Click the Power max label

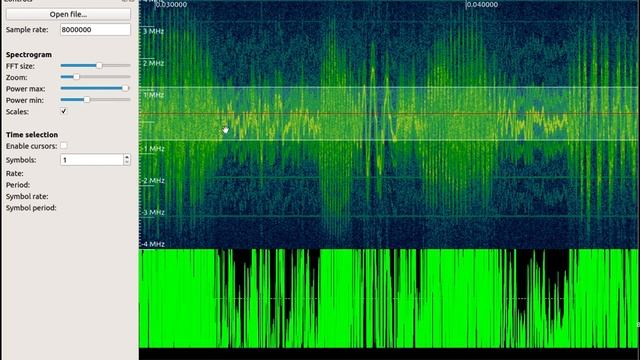[25, 89]
